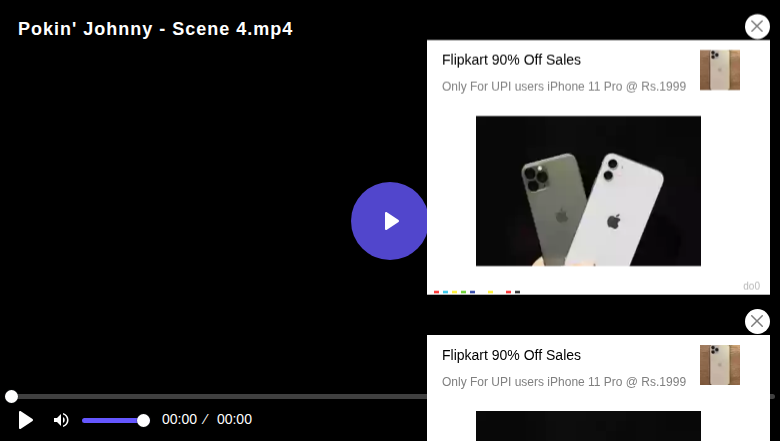Close the upper Flipkart ad popup
Screen dimensions: 780x441
pos(757,27)
